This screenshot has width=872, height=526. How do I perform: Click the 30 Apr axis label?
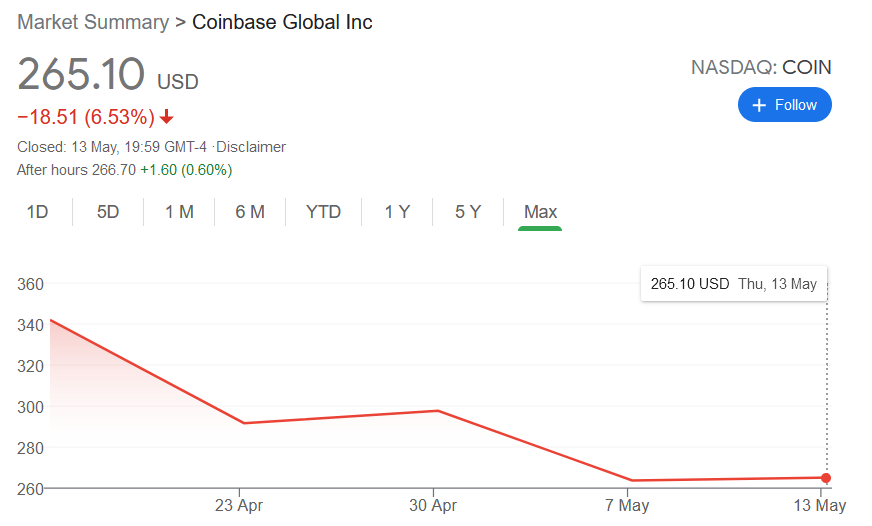[x=434, y=506]
